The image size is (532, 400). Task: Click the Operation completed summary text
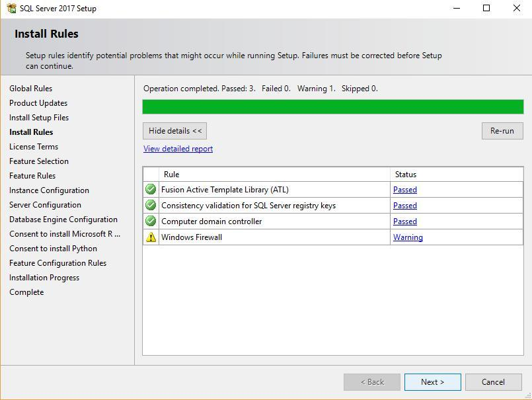(260, 89)
